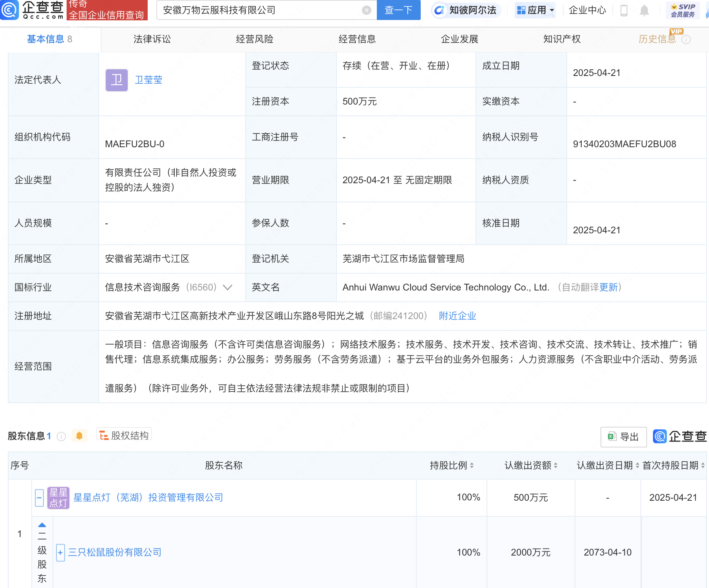Expand the 国标行业 industry chevron
The height and width of the screenshot is (588, 709).
228,287
